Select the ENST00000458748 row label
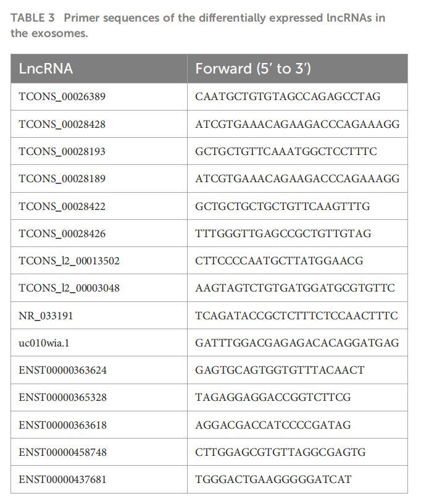This screenshot has height=504, width=421. pyautogui.click(x=62, y=452)
